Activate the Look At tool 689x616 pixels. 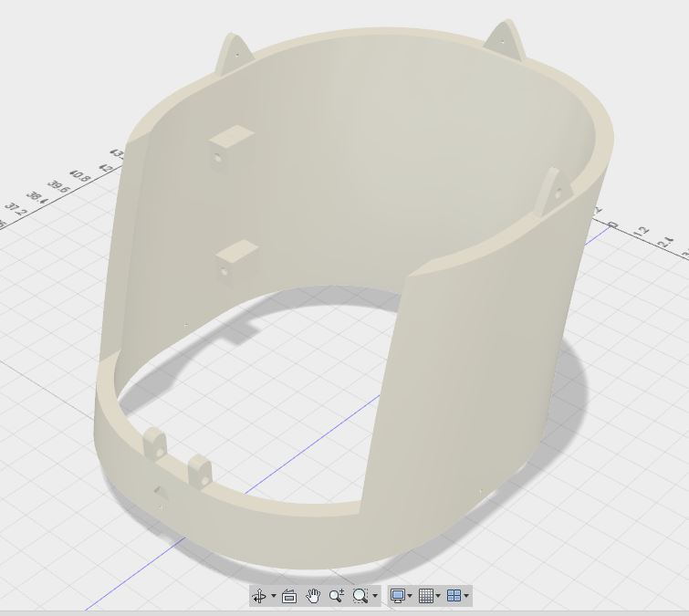tap(289, 596)
